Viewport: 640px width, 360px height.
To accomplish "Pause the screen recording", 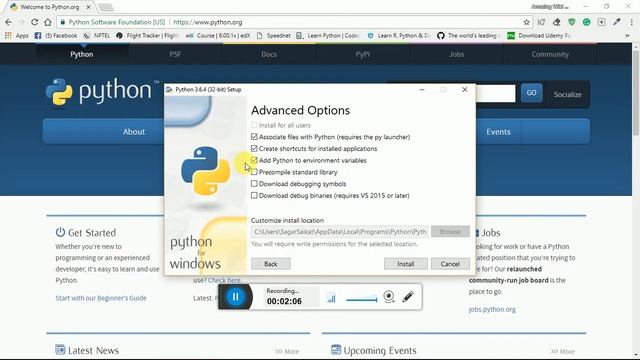I will tap(236, 297).
